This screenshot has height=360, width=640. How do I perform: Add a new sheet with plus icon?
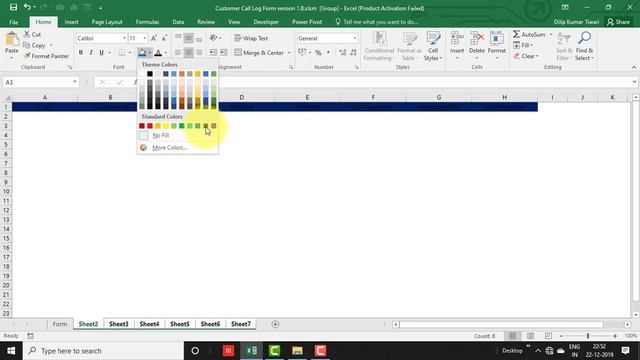pyautogui.click(x=275, y=324)
